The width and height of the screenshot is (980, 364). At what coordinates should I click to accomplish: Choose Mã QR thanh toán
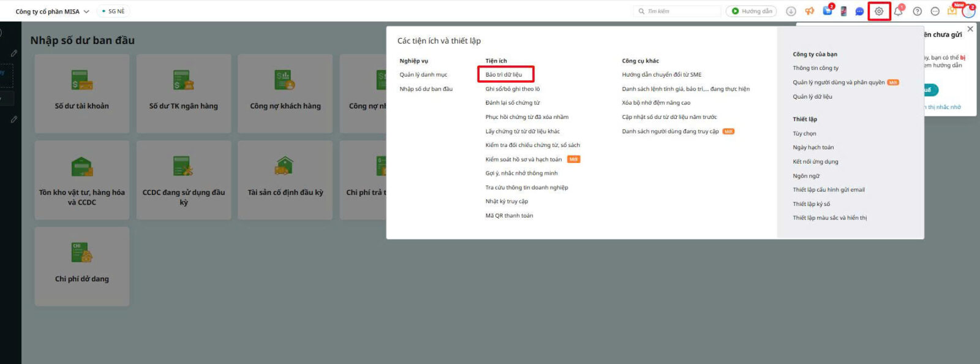tap(509, 216)
